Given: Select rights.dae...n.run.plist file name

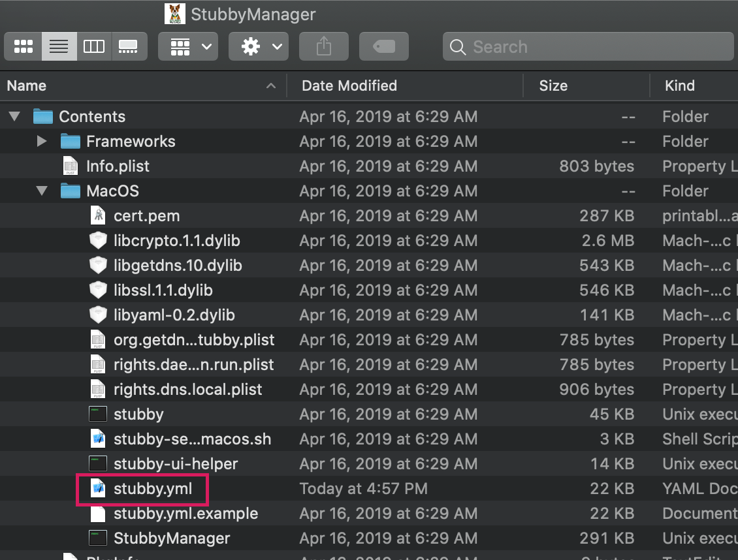Looking at the screenshot, I should 193,365.
